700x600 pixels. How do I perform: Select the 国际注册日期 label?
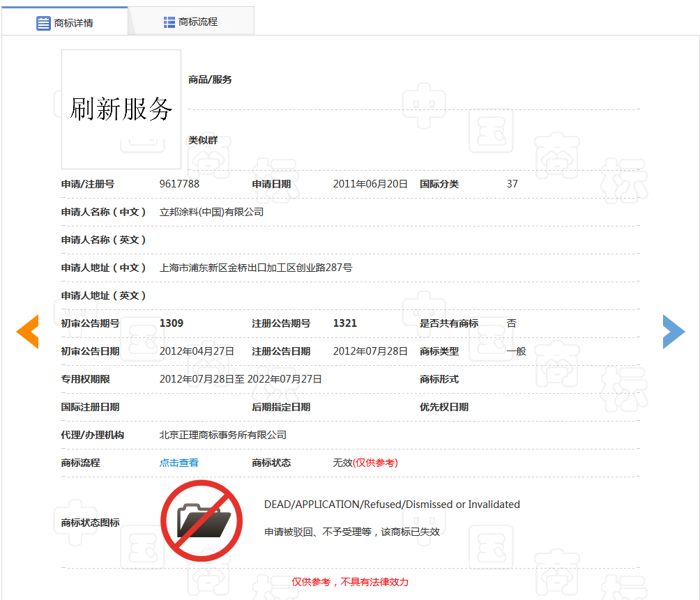[90, 407]
